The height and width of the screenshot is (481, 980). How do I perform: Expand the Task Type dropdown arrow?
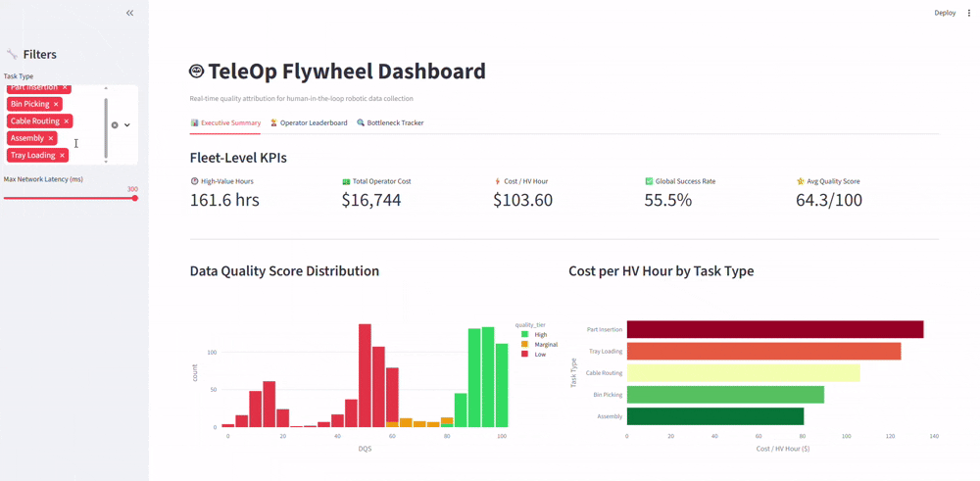(x=126, y=125)
